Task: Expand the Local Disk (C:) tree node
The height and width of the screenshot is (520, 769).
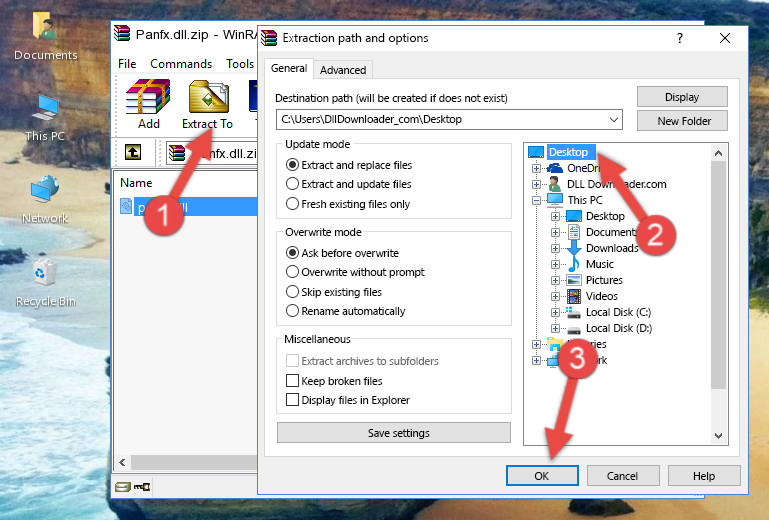Action: pyautogui.click(x=555, y=312)
